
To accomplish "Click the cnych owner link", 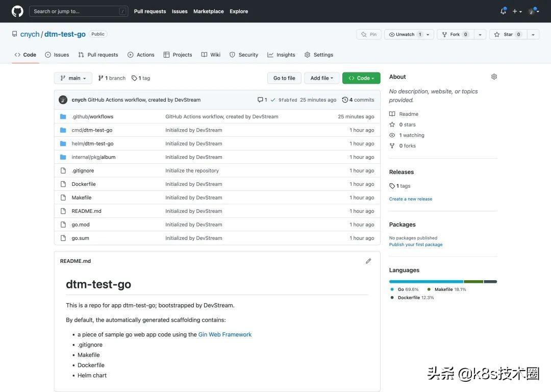I will [x=30, y=34].
